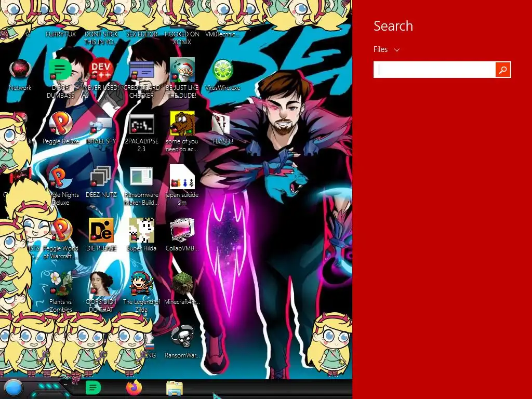Image resolution: width=532 pixels, height=399 pixels.
Task: Open the Network desktop icon
Action: tap(20, 70)
